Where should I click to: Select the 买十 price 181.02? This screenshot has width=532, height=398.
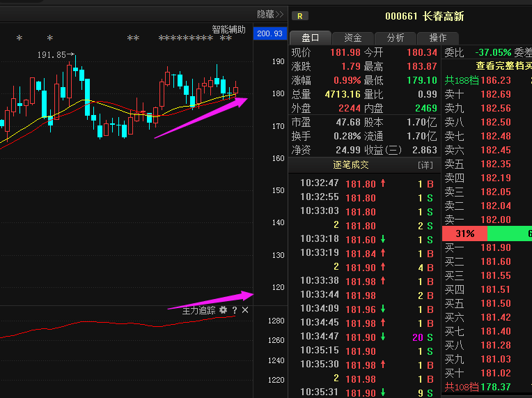[x=496, y=373]
